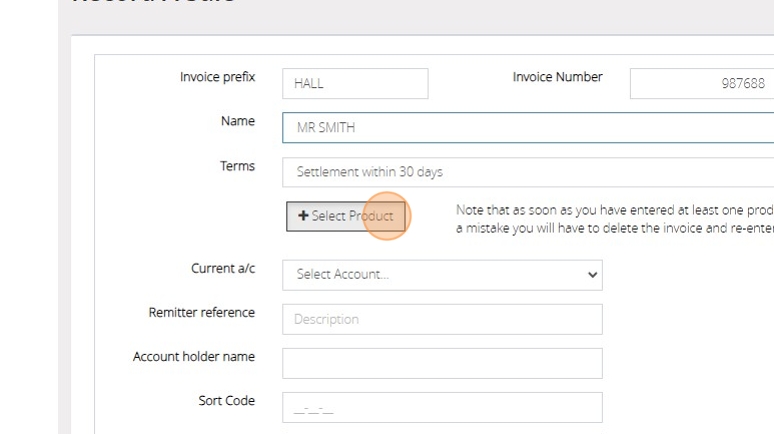Screen dimensions: 774x434
Task: Focus the Sort Code input field
Action: tap(442, 407)
